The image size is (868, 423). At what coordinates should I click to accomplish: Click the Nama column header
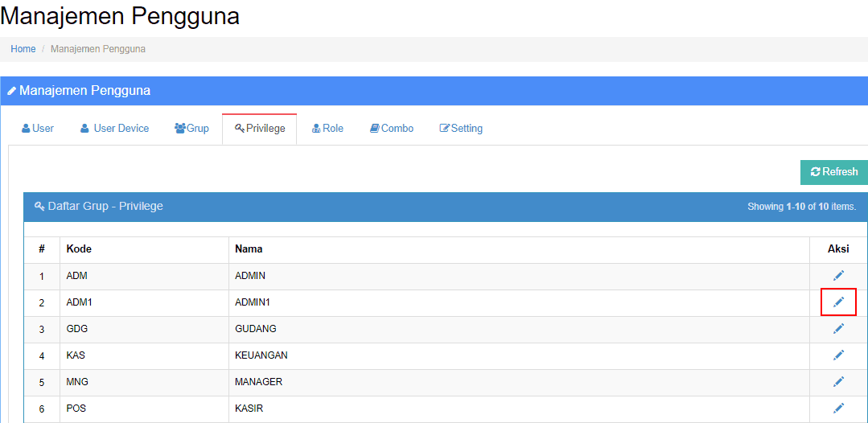(x=249, y=249)
